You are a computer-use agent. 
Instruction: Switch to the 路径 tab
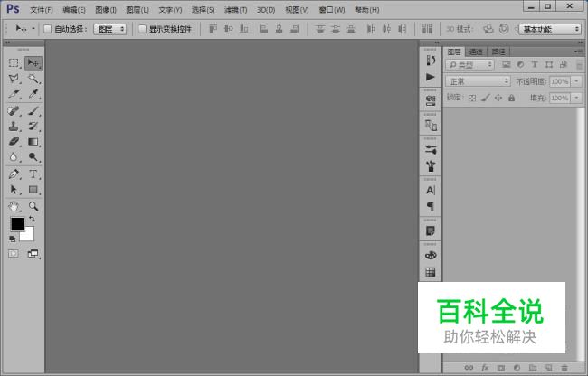pyautogui.click(x=498, y=52)
